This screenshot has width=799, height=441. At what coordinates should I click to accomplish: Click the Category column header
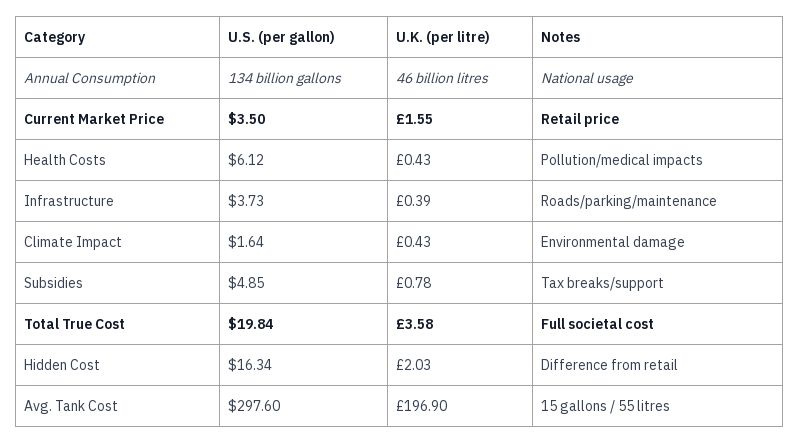tap(117, 37)
